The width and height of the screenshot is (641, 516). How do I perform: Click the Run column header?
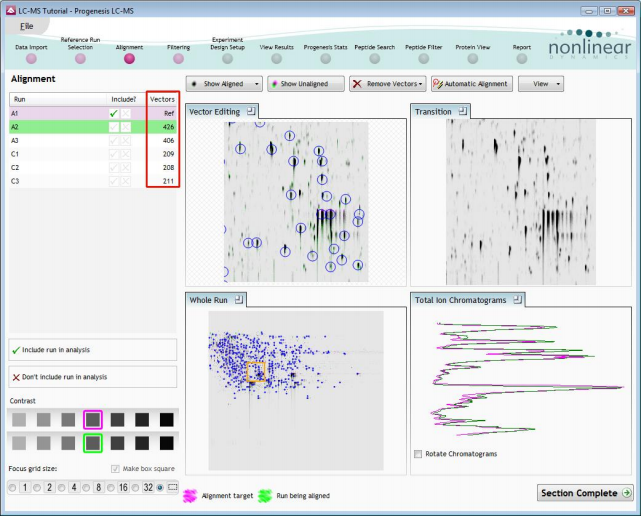tap(58, 99)
